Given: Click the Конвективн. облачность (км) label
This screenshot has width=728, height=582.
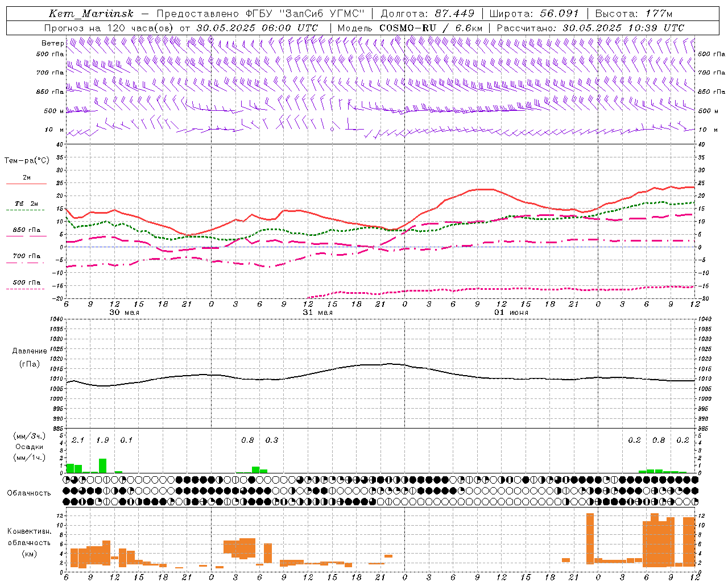Looking at the screenshot, I should coord(29,542).
